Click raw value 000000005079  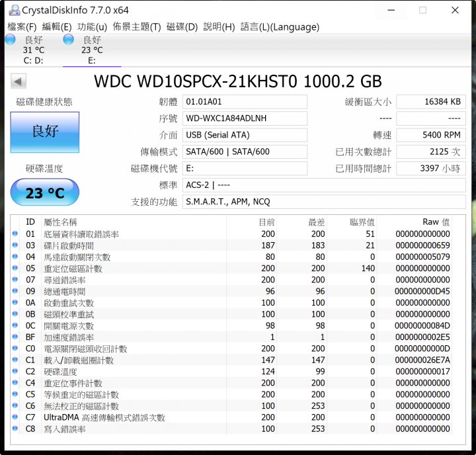click(422, 257)
